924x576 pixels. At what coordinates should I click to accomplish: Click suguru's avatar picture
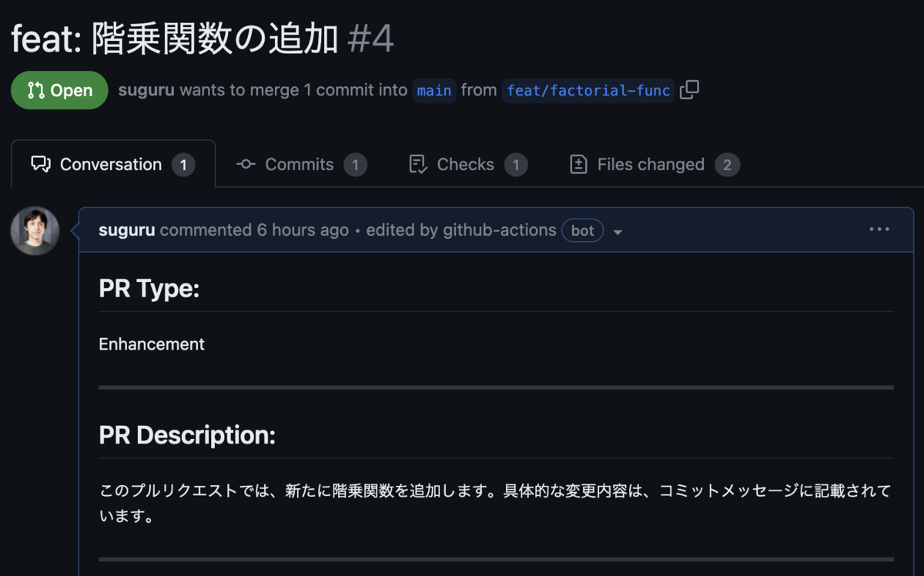click(35, 229)
